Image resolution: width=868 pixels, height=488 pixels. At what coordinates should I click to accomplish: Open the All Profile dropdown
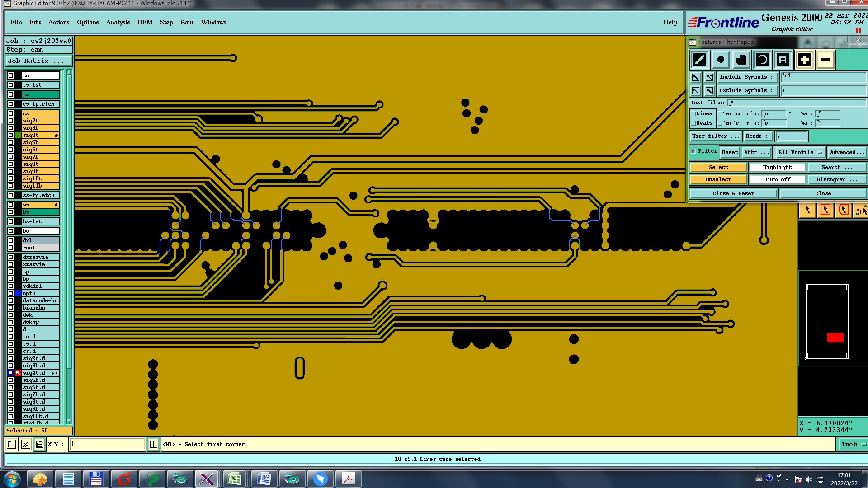800,152
